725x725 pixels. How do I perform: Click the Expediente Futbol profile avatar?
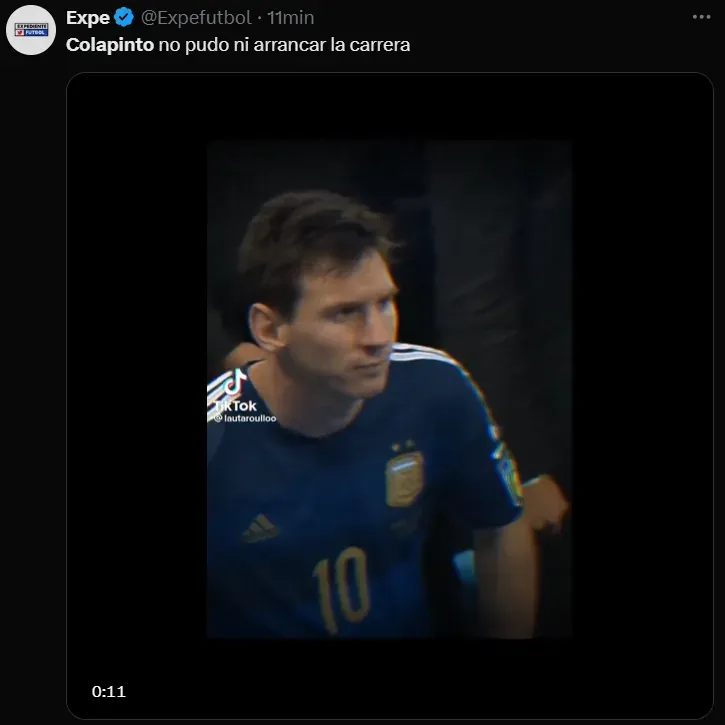coord(30,31)
